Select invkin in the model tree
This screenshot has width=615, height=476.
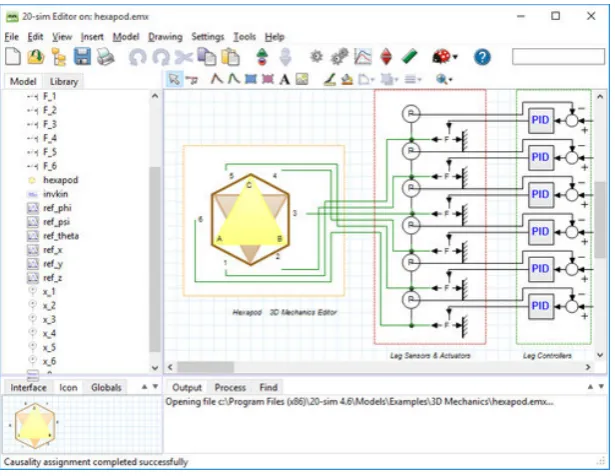pos(55,194)
